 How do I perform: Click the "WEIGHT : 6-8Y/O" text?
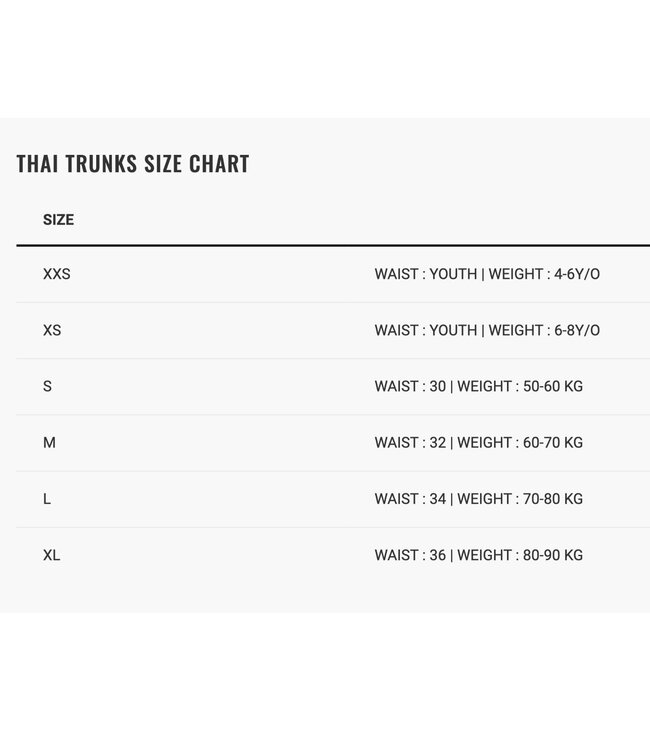(x=544, y=330)
